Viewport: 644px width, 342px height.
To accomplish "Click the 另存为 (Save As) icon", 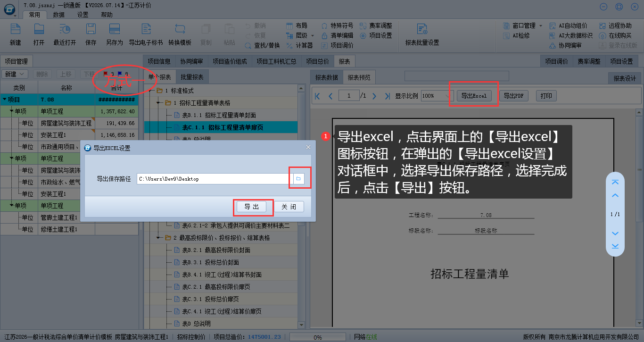I will tap(114, 29).
